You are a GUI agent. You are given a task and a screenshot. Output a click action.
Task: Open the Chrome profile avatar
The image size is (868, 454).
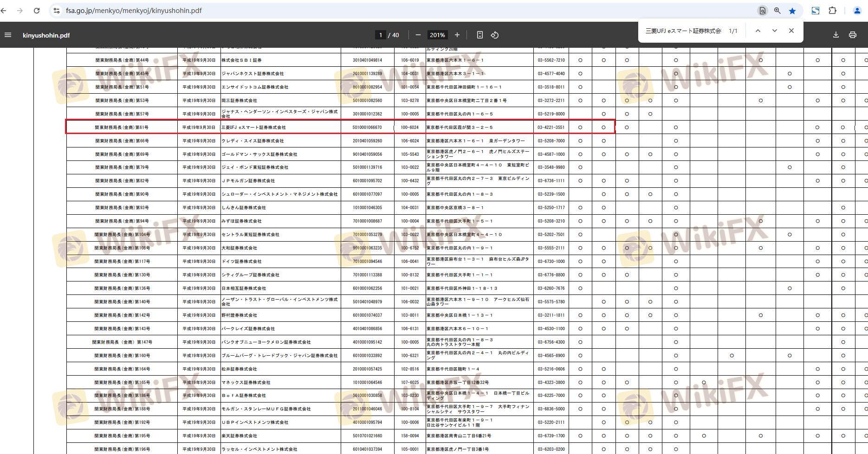click(857, 11)
